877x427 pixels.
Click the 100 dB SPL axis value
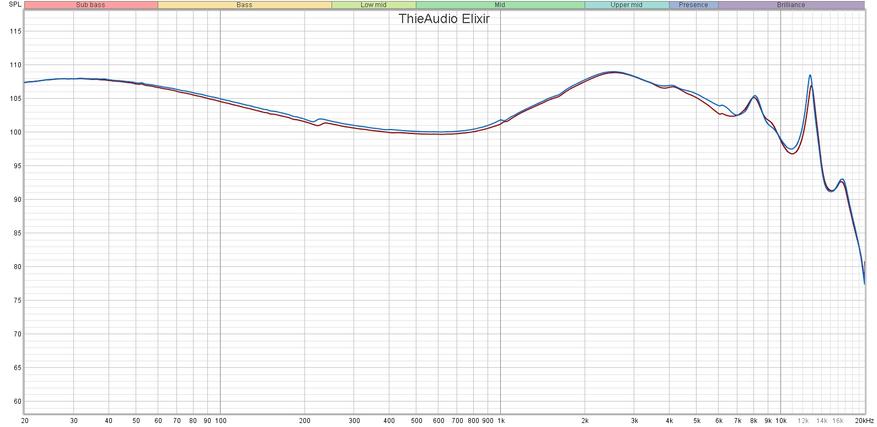pos(15,132)
